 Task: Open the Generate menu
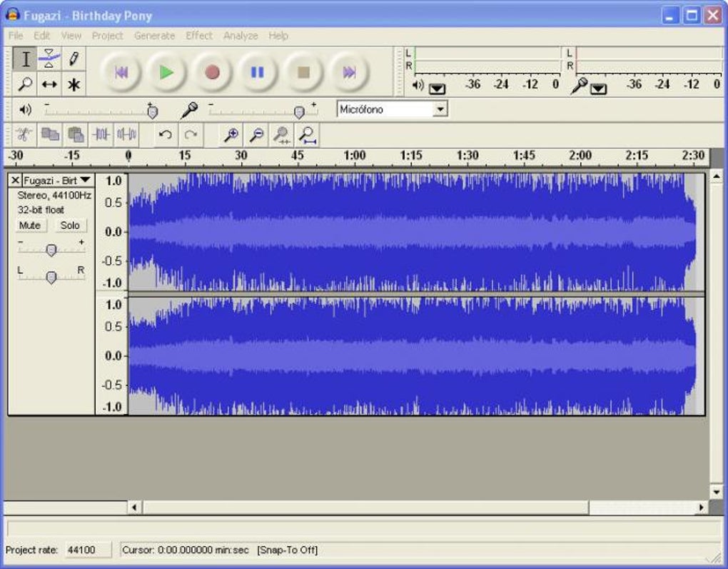[x=154, y=36]
